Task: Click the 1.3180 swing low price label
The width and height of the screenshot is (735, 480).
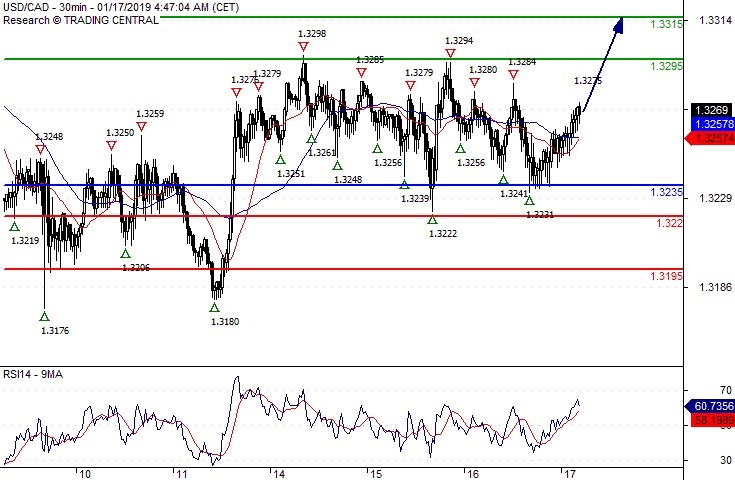Action: click(x=225, y=322)
